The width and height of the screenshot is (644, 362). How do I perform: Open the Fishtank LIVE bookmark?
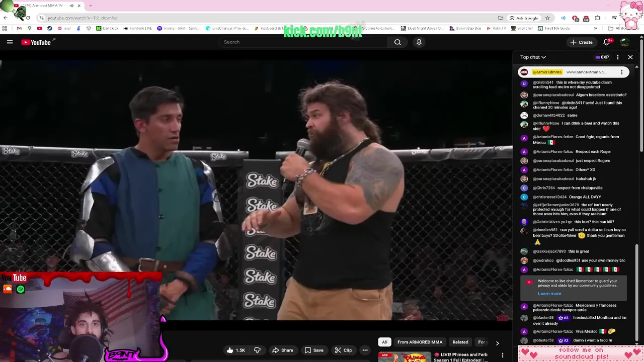[x=137, y=28]
